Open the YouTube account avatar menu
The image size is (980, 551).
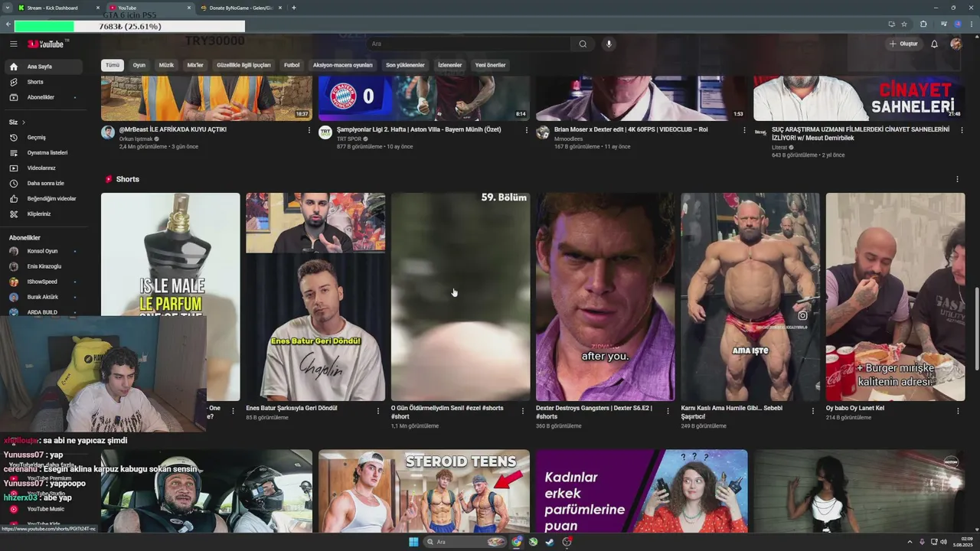955,44
